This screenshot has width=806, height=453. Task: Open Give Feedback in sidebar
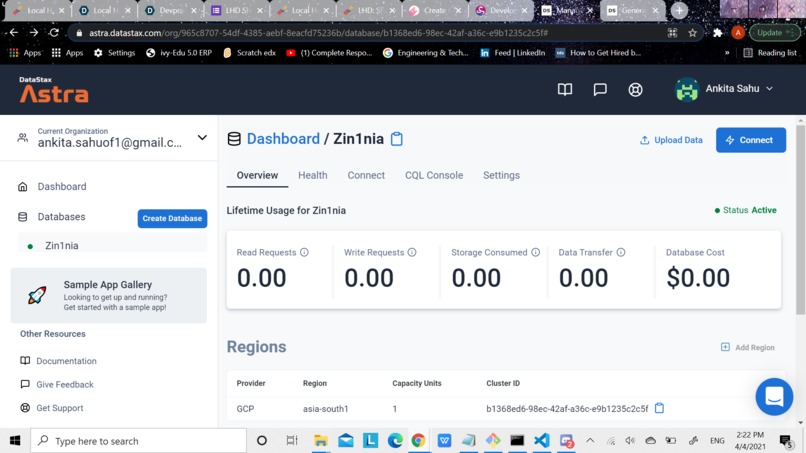point(65,385)
